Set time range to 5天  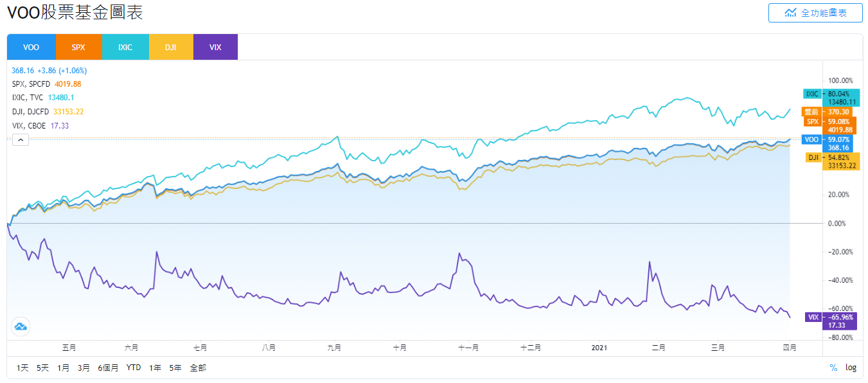[43, 368]
